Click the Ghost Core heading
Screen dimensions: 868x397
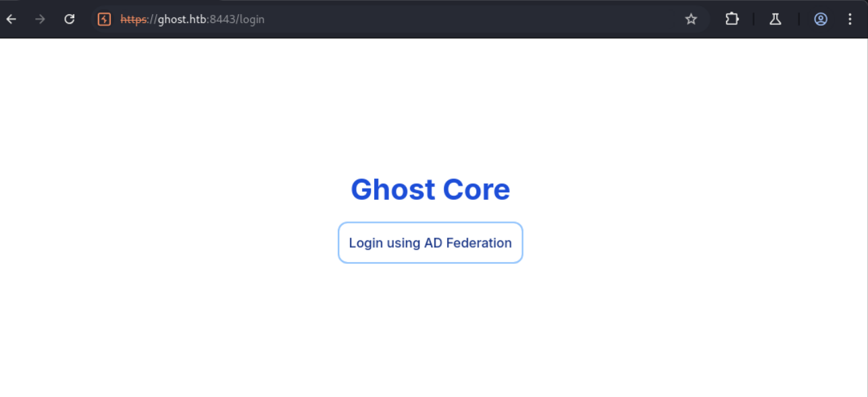pos(430,189)
